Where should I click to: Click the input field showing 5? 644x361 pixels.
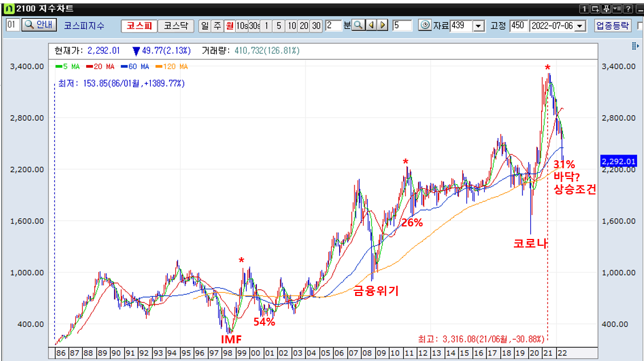click(x=402, y=26)
